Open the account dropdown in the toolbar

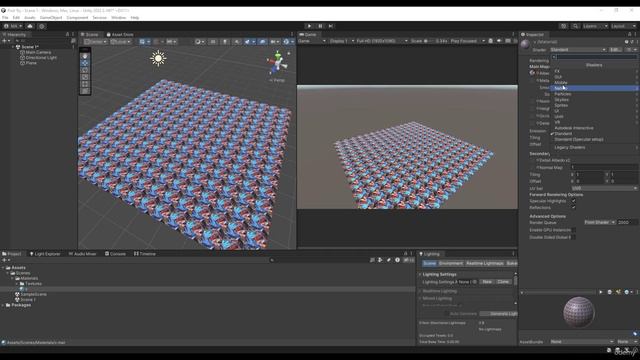[13, 26]
